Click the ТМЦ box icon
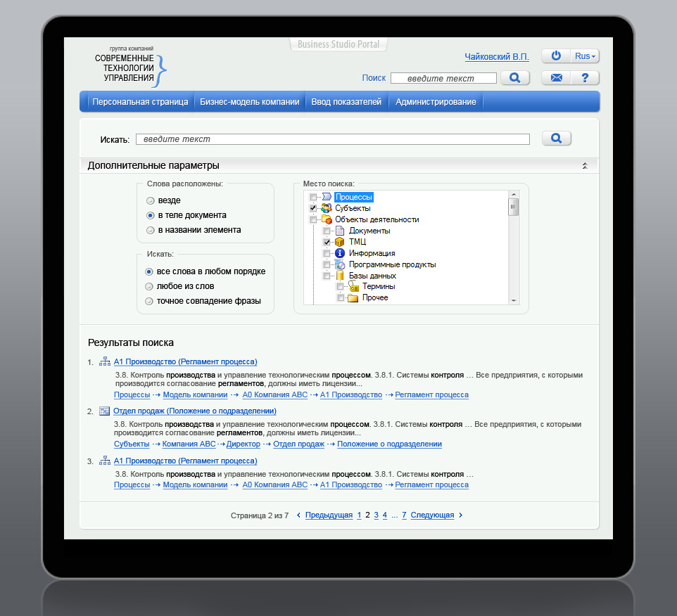Image resolution: width=677 pixels, height=616 pixels. pos(340,242)
